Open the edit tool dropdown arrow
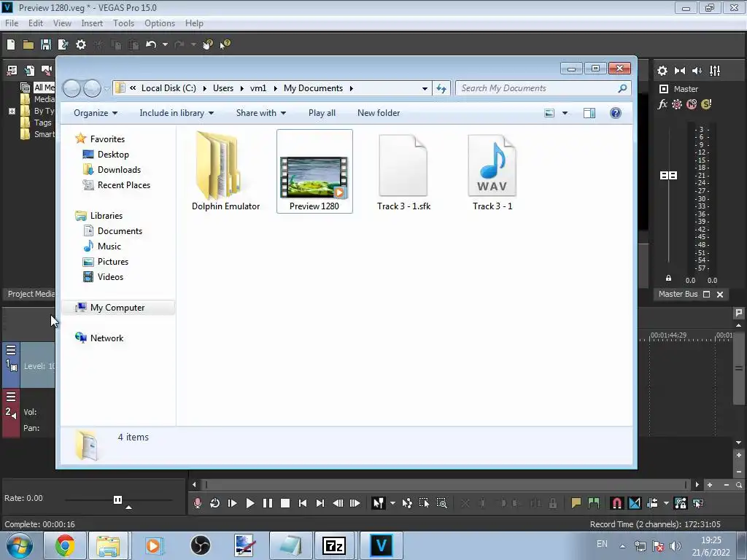This screenshot has width=747, height=560. pos(392,503)
